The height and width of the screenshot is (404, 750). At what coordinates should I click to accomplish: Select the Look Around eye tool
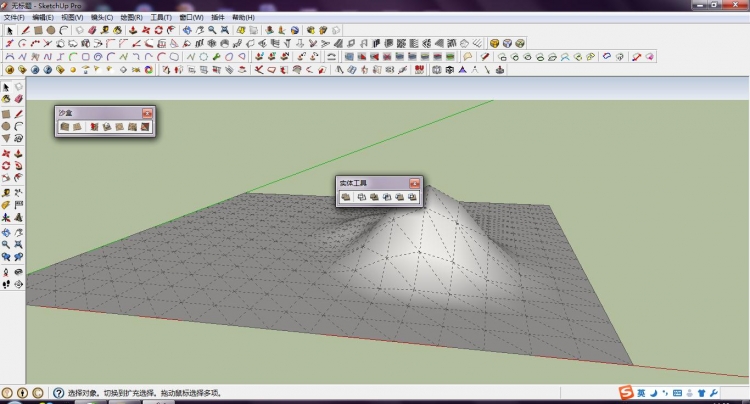18,272
